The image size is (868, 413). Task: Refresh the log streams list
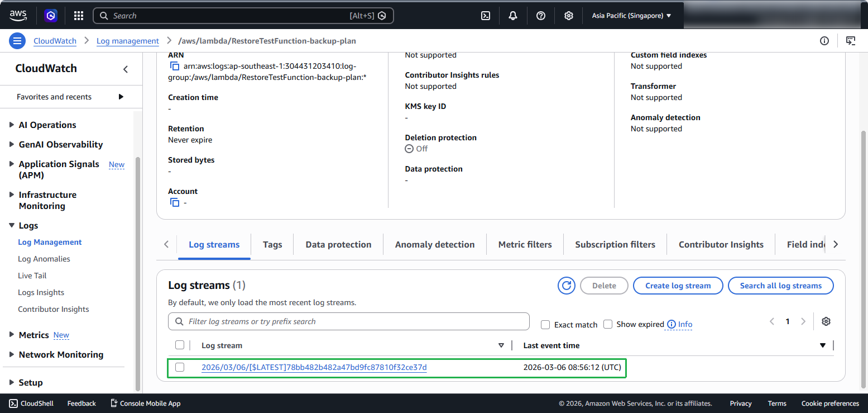pos(567,286)
